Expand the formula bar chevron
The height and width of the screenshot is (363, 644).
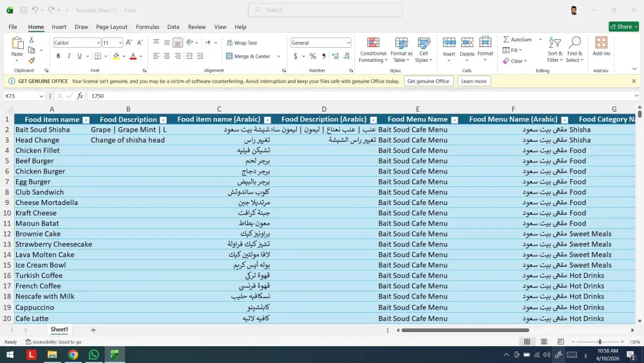(636, 96)
